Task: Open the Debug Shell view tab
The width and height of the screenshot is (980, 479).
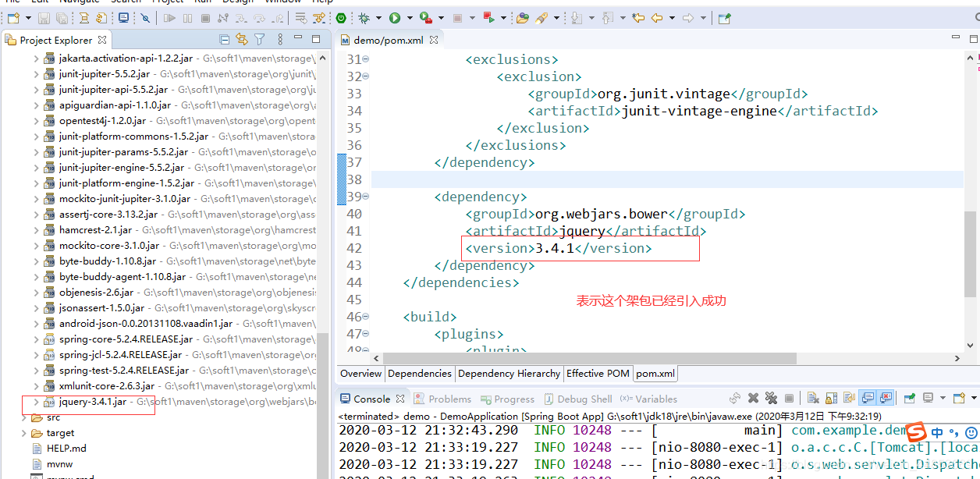Action: pos(578,399)
